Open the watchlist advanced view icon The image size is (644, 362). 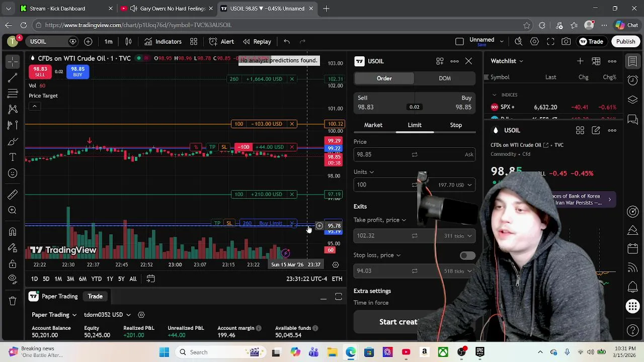[596, 61]
